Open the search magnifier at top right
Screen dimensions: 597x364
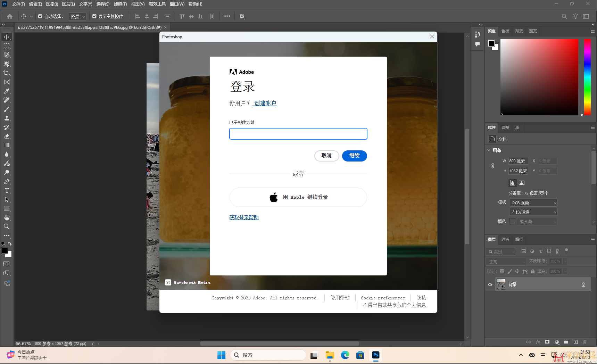(564, 16)
